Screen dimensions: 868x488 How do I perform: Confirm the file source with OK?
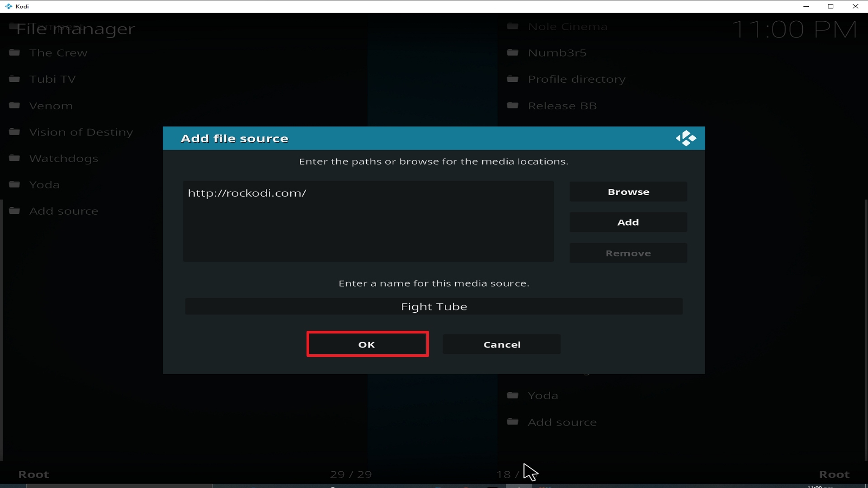[x=368, y=344]
